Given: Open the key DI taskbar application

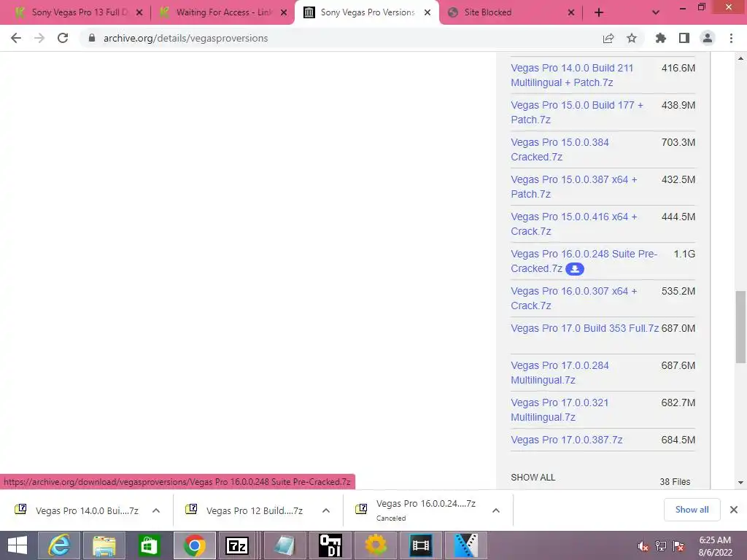Looking at the screenshot, I should pos(330,545).
